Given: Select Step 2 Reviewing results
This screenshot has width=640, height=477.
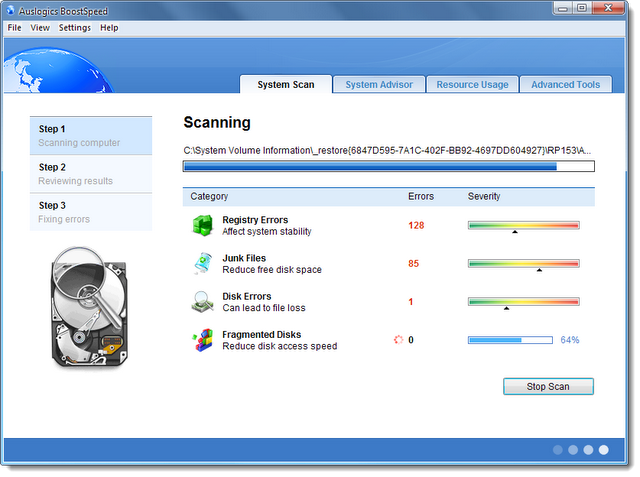Looking at the screenshot, I should click(x=91, y=174).
